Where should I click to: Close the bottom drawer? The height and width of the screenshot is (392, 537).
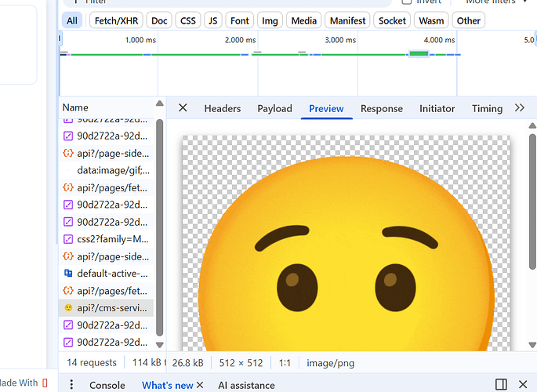523,384
